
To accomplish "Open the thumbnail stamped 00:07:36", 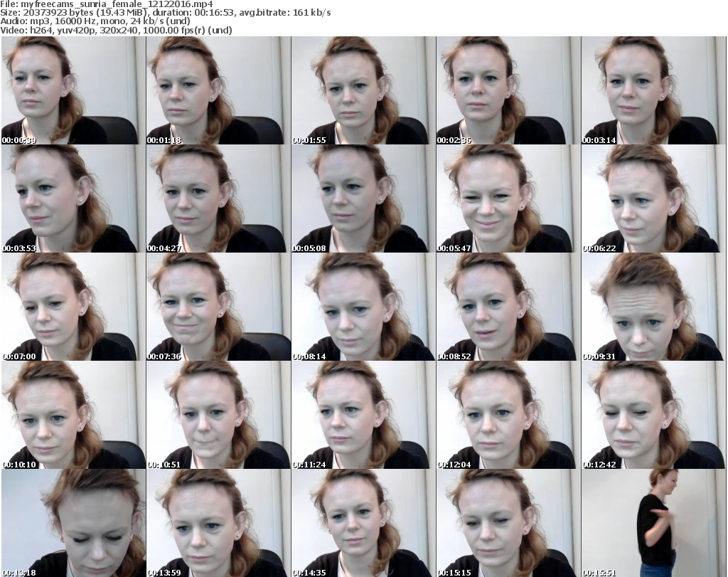I will click(x=218, y=307).
